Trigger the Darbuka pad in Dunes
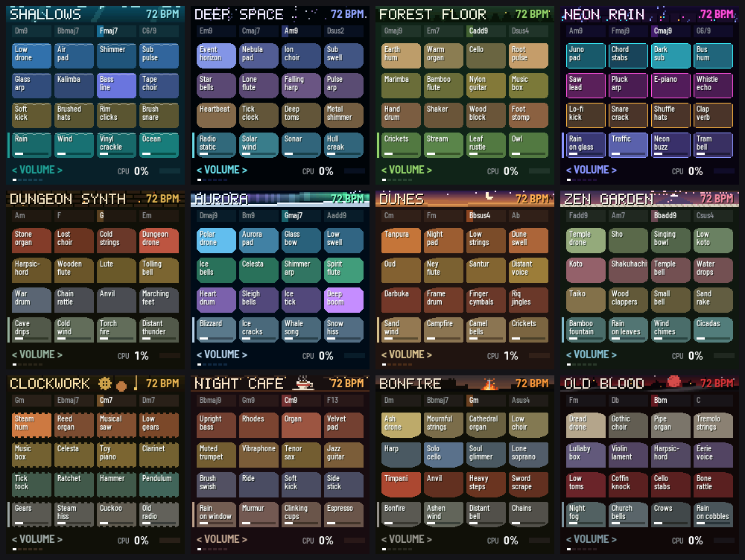 (401, 300)
